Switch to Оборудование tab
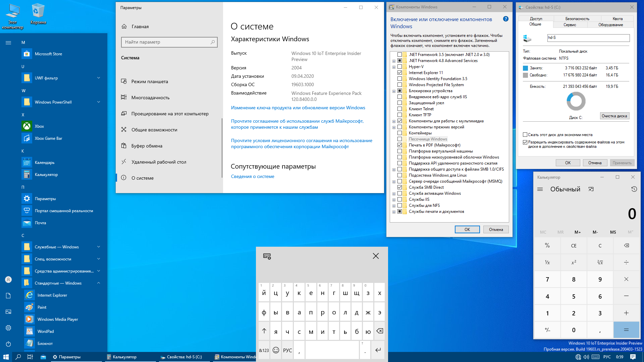 610,25
